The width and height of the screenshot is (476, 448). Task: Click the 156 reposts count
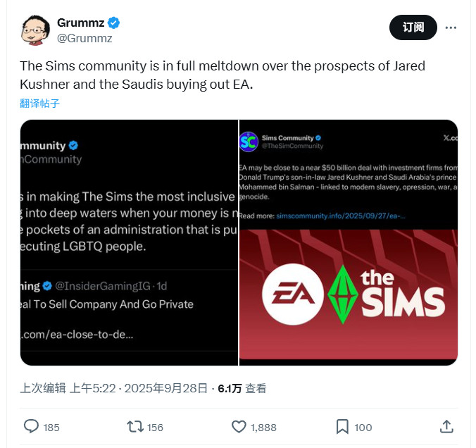coord(155,427)
